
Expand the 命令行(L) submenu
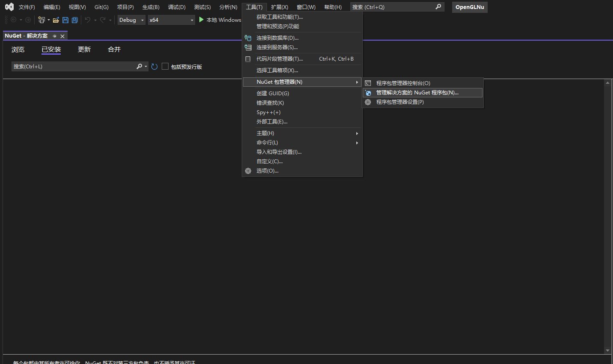302,143
